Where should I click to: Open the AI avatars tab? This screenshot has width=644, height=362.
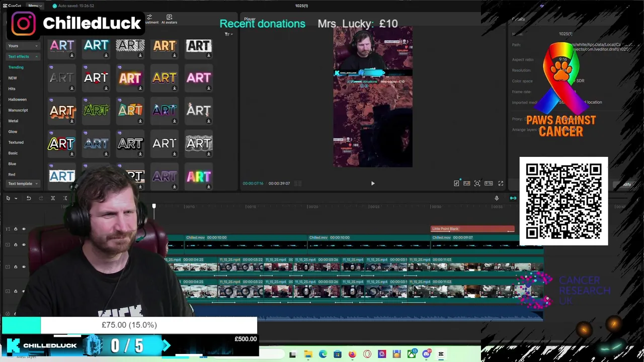coord(169,20)
